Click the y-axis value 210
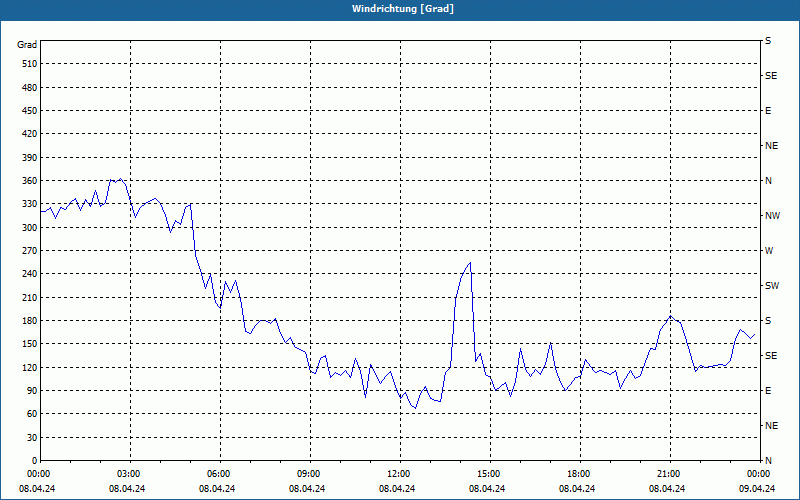Image resolution: width=800 pixels, height=500 pixels. 30,297
